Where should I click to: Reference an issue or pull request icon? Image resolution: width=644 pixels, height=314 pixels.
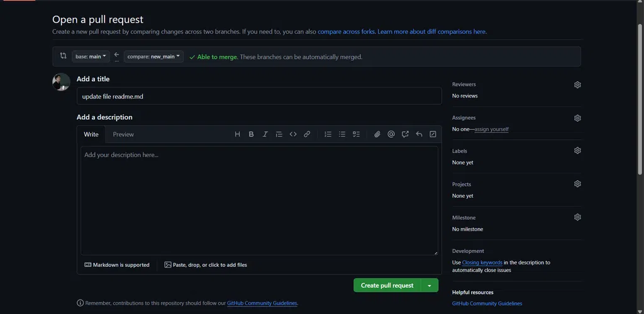click(405, 134)
